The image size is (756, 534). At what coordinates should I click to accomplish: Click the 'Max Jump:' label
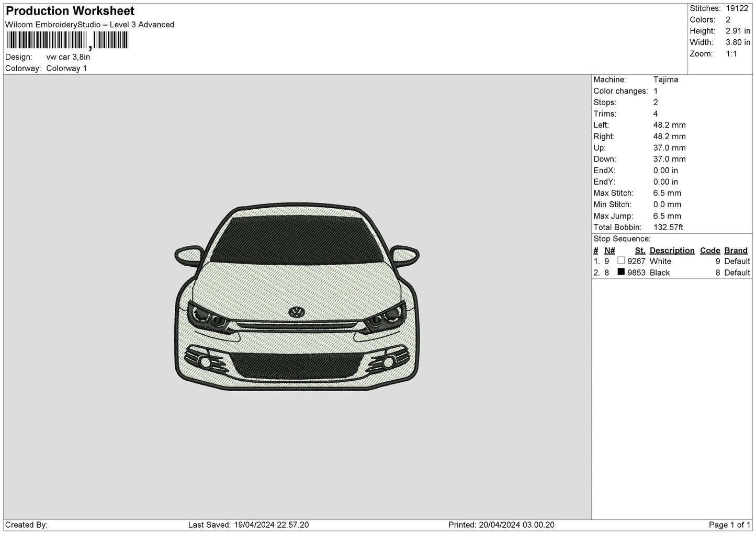tap(613, 216)
